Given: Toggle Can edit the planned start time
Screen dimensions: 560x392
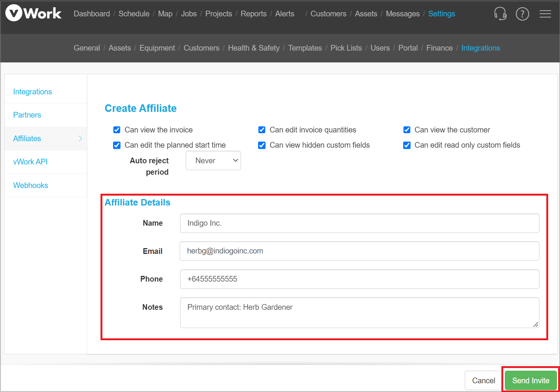Looking at the screenshot, I should 117,145.
